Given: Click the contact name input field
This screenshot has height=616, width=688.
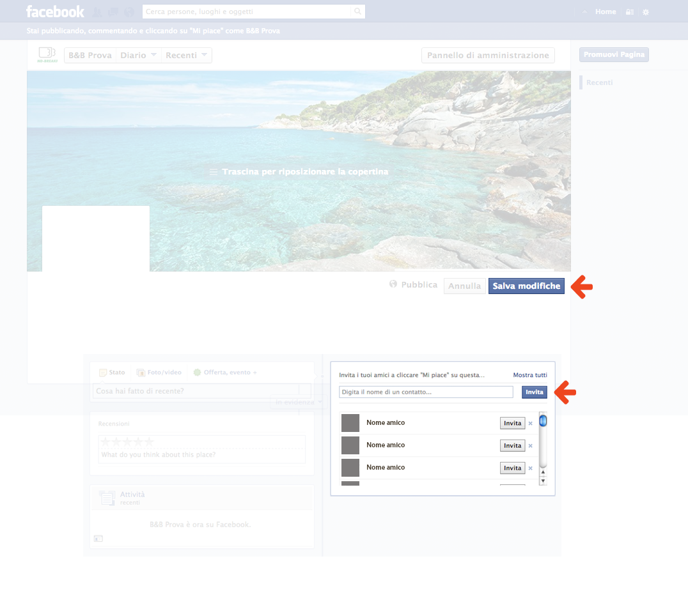Looking at the screenshot, I should pos(426,392).
